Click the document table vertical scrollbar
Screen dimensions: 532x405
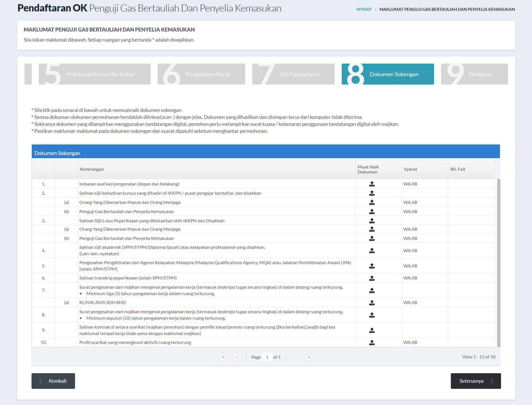(x=499, y=262)
